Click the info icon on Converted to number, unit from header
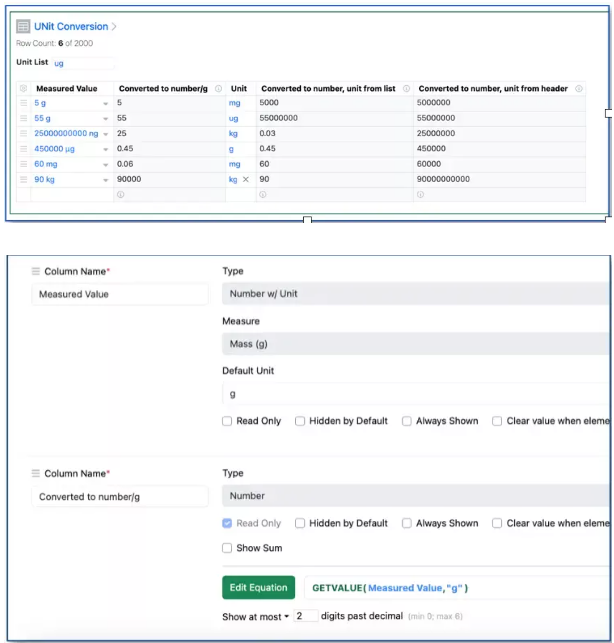 (577, 89)
